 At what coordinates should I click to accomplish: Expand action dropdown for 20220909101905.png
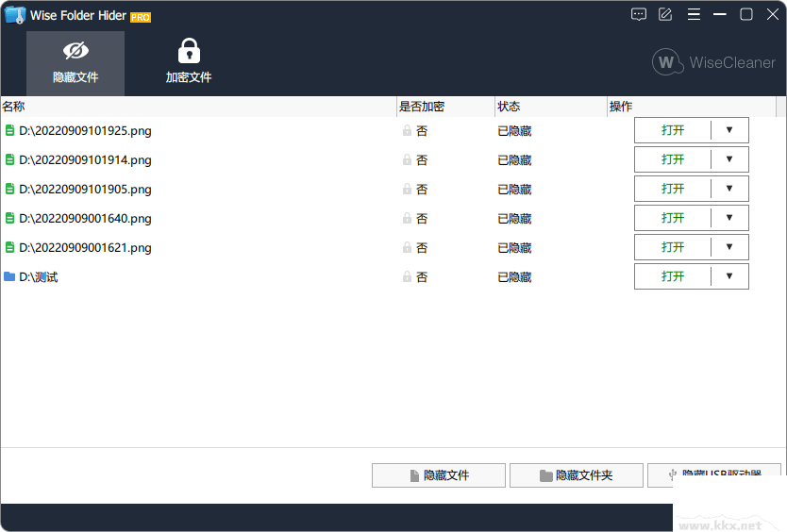(729, 189)
